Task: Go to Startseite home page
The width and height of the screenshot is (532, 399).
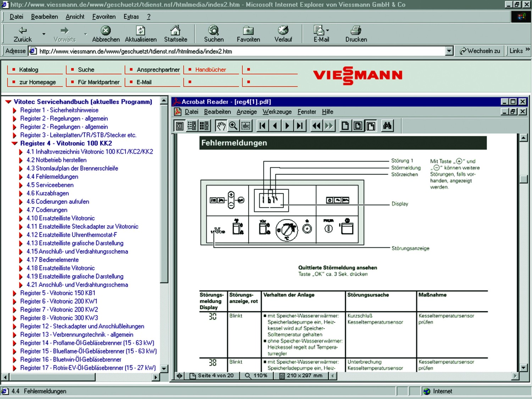Action: (x=176, y=34)
